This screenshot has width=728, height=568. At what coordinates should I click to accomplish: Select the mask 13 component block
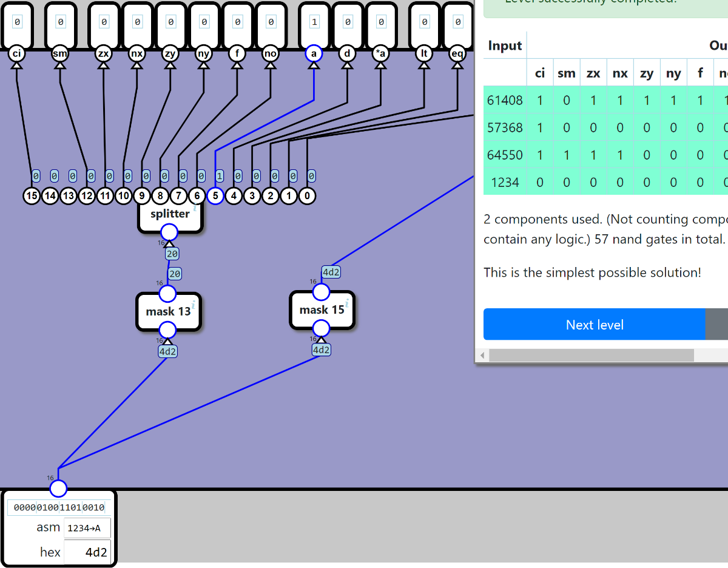(x=168, y=312)
